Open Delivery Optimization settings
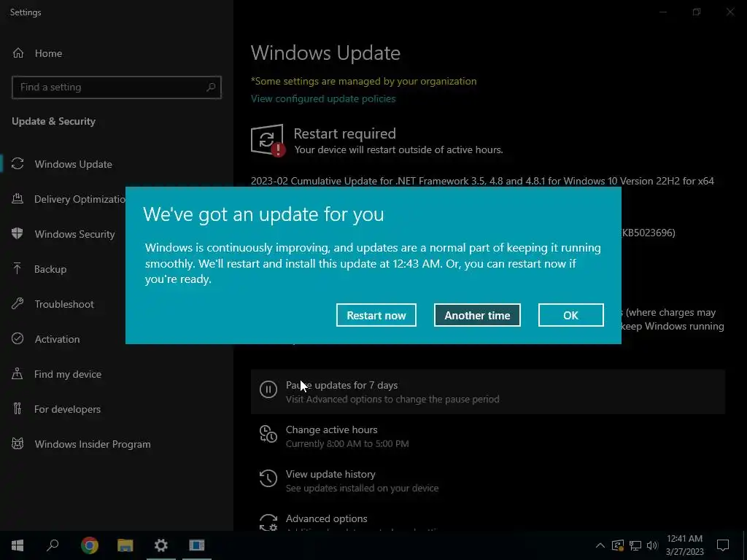This screenshot has width=747, height=560. [x=80, y=199]
